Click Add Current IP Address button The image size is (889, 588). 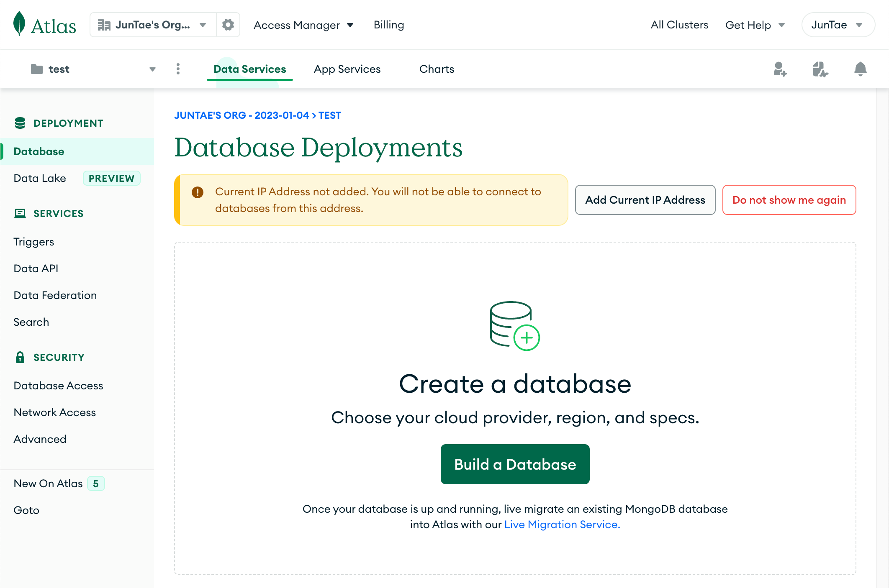click(x=645, y=200)
